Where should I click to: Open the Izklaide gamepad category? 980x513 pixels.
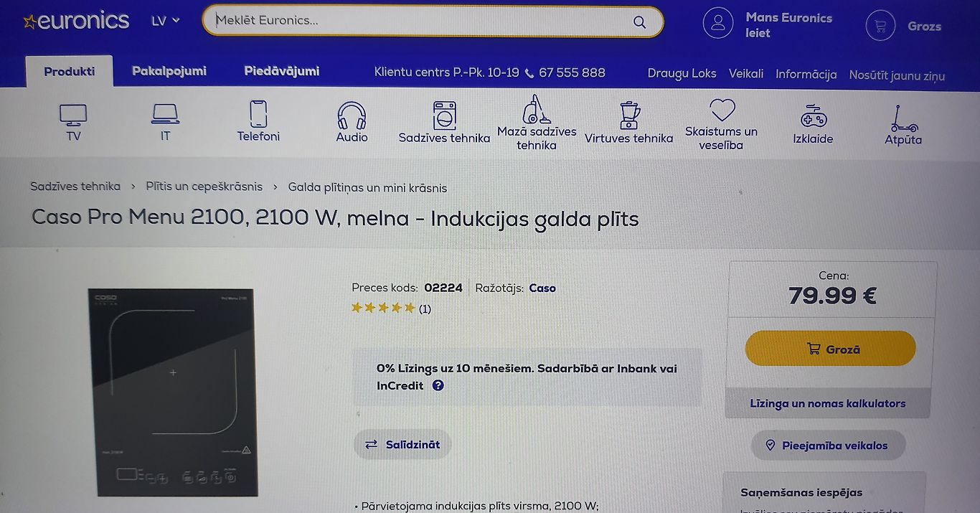[x=814, y=116]
